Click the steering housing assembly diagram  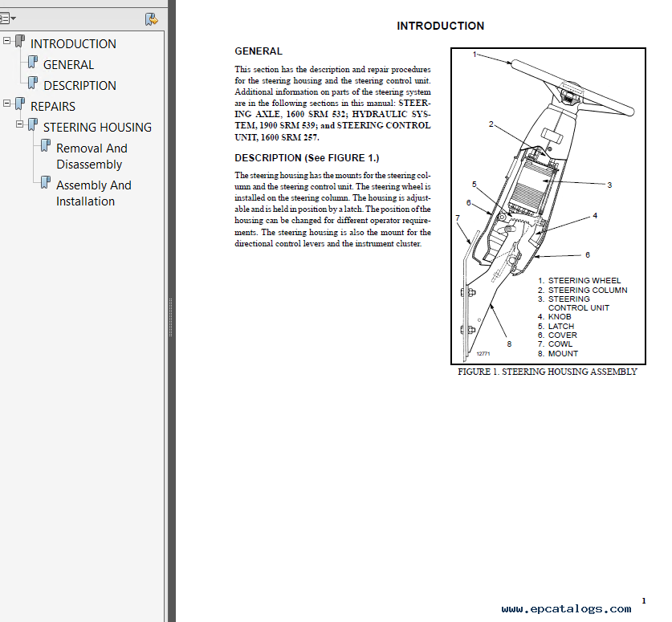click(548, 206)
